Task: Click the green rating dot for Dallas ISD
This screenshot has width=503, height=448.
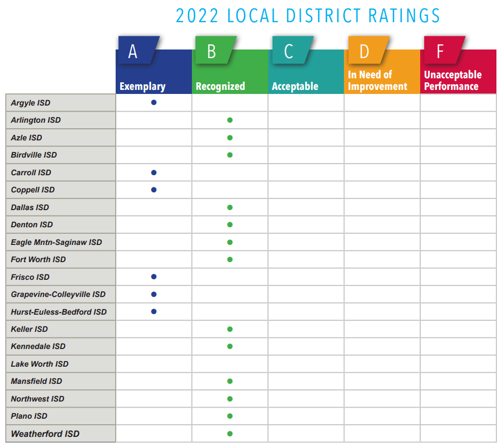Action: pyautogui.click(x=230, y=207)
